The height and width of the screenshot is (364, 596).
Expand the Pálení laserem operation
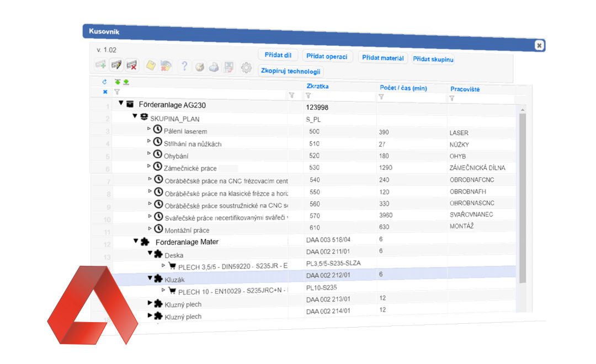coord(148,129)
